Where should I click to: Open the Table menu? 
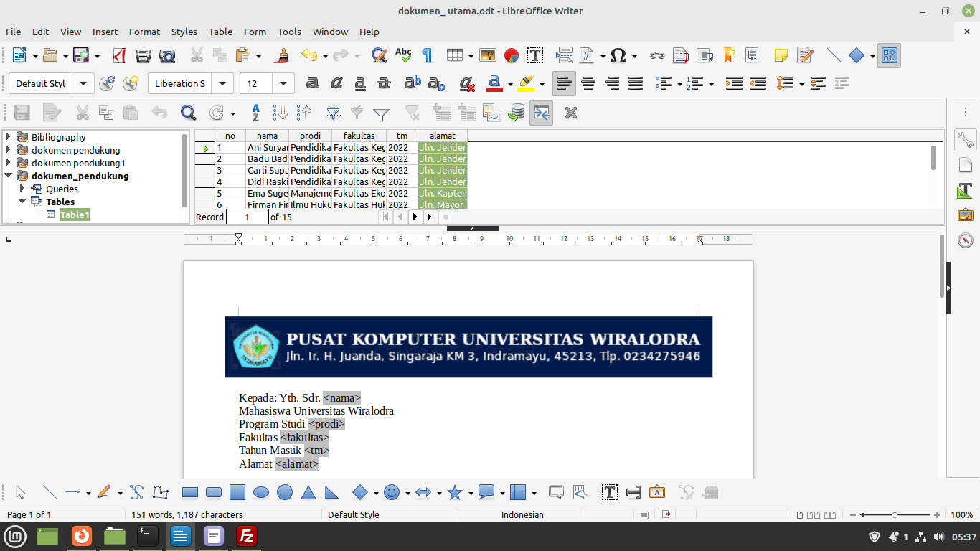220,32
